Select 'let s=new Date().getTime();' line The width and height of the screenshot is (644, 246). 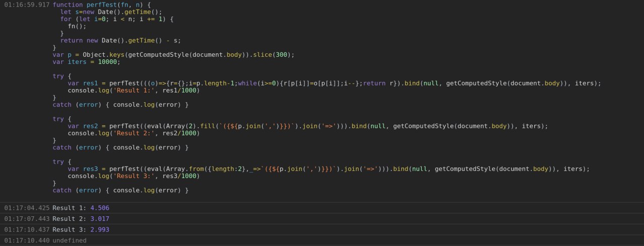[x=111, y=12]
